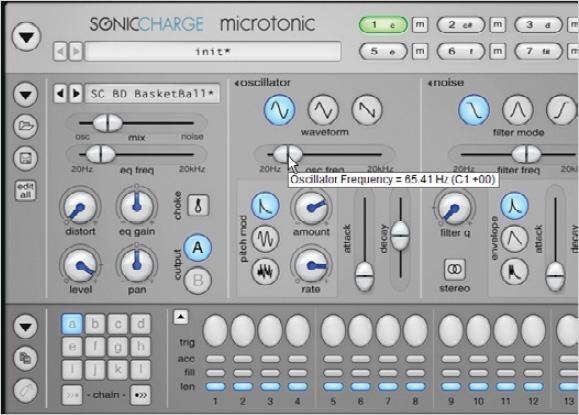Toggle the choke switch
Image resolution: width=579 pixels, height=415 pixels.
pos(198,205)
